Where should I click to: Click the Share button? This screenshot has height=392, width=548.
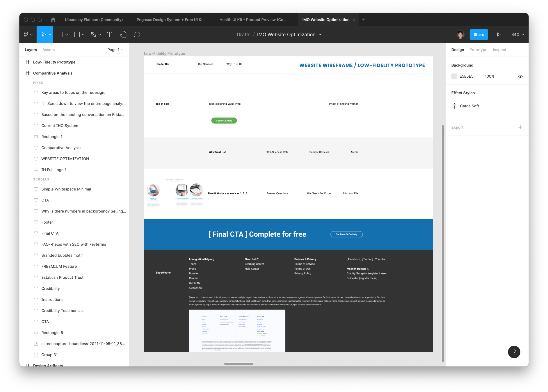tap(479, 34)
